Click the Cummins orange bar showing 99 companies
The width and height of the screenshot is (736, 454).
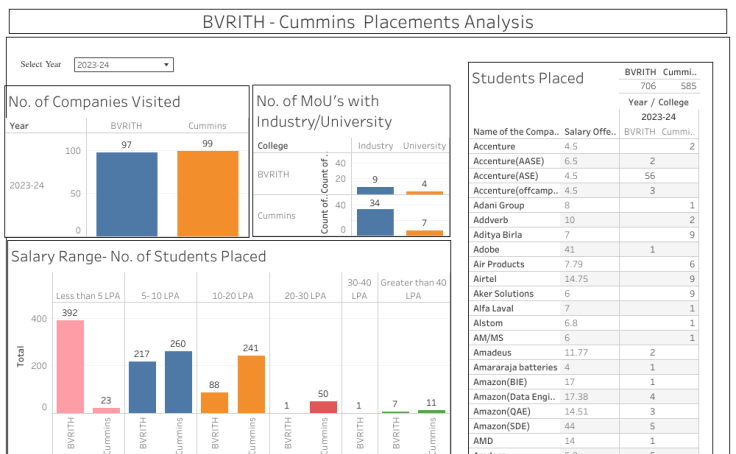click(x=207, y=192)
